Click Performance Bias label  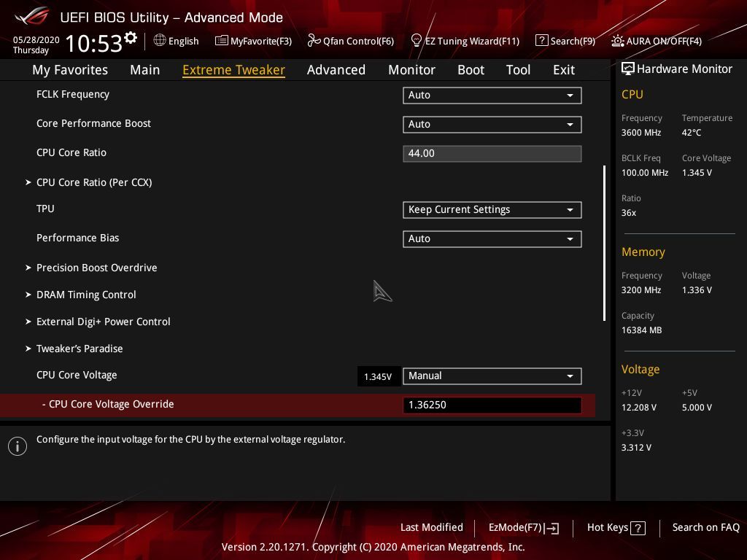click(77, 238)
